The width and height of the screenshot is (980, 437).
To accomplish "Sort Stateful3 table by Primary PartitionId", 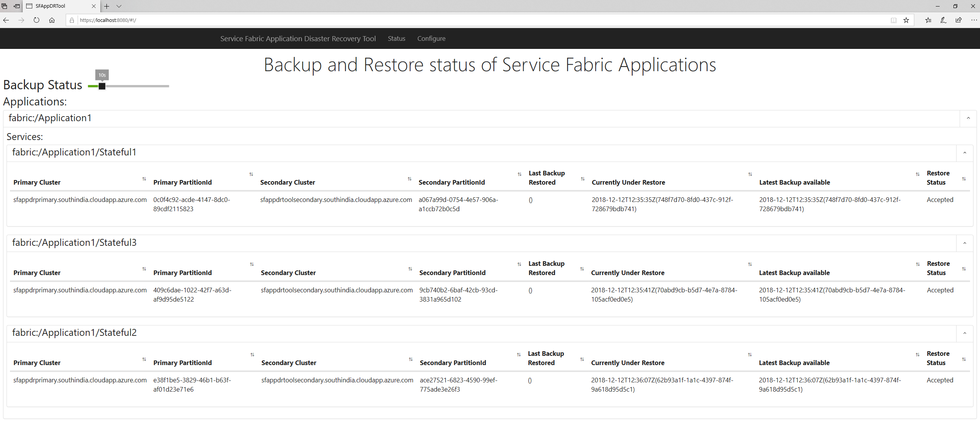I will [252, 264].
